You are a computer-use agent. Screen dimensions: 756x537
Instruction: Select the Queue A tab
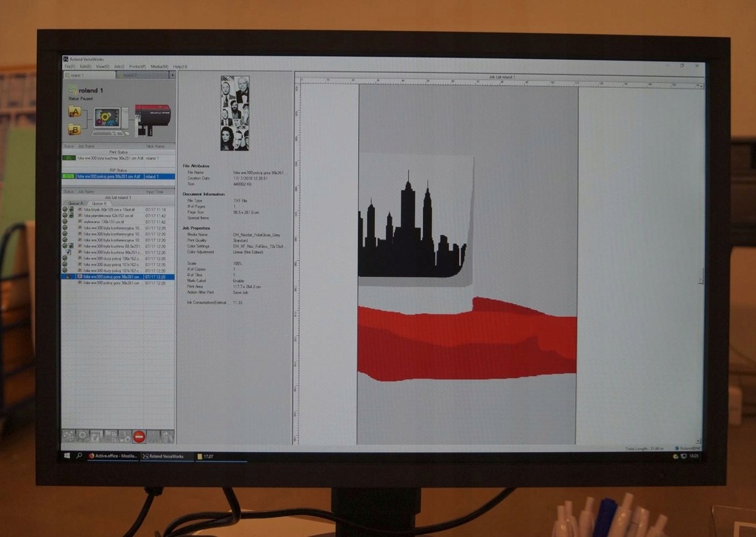pos(75,204)
